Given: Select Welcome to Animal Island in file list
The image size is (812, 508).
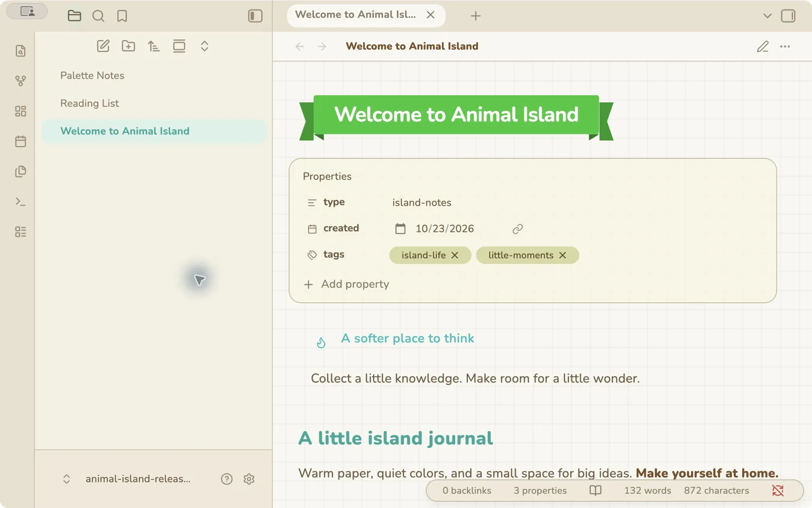Looking at the screenshot, I should [154, 131].
